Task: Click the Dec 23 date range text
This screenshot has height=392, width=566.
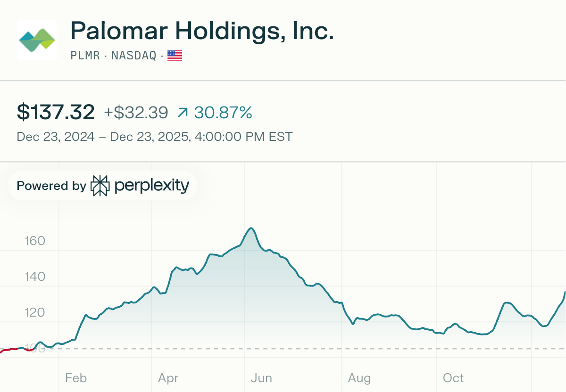Action: click(x=154, y=137)
